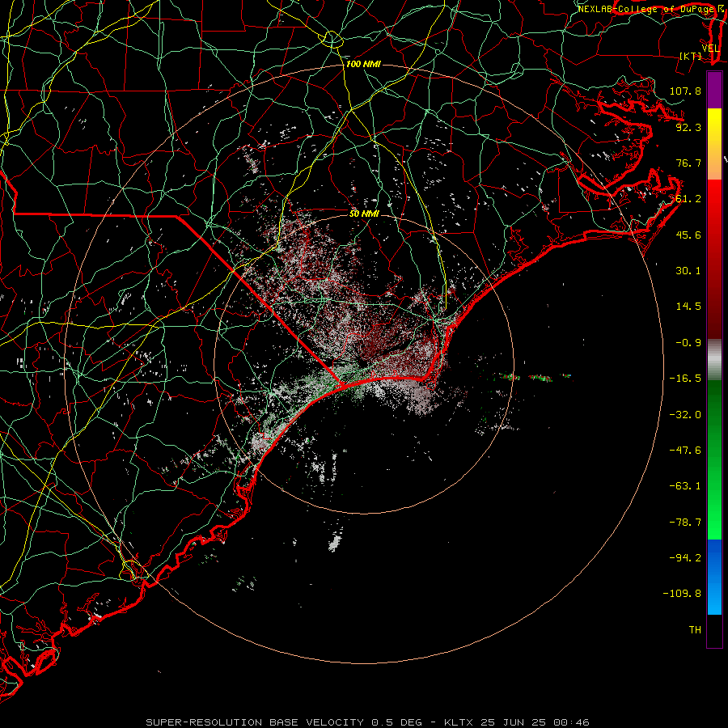Select the 30.1 velocity scale value
This screenshot has width=728, height=728.
pos(688,271)
